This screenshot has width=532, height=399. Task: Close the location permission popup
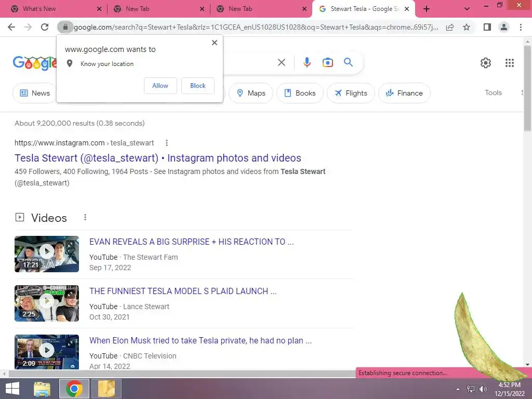[x=215, y=43]
